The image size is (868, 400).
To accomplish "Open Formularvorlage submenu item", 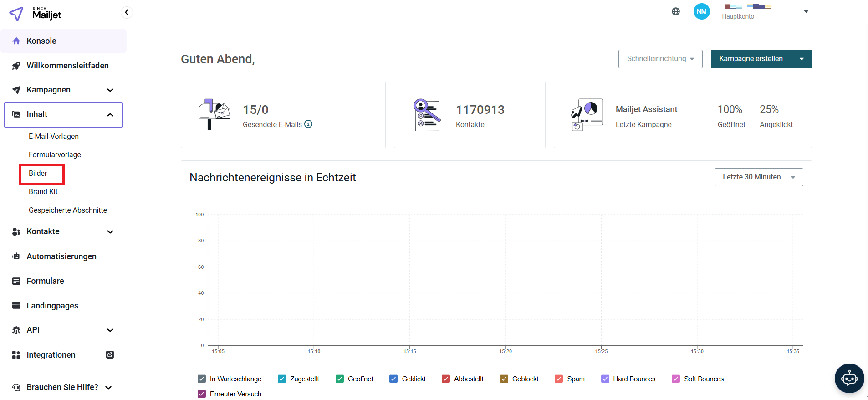I will click(x=55, y=154).
